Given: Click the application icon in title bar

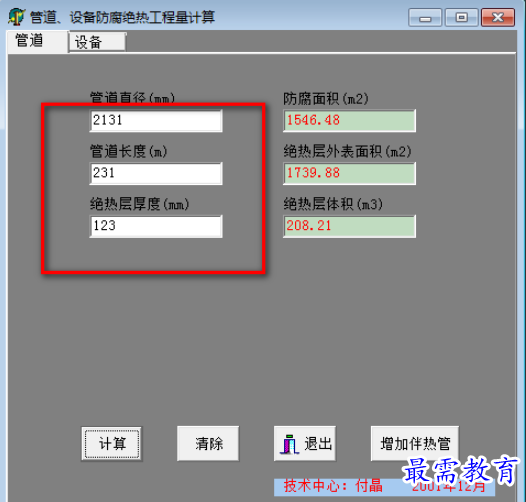Looking at the screenshot, I should point(16,17).
